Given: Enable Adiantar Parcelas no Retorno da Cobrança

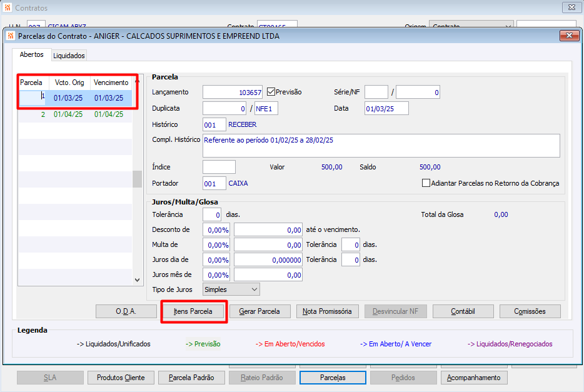Looking at the screenshot, I should click(x=426, y=183).
